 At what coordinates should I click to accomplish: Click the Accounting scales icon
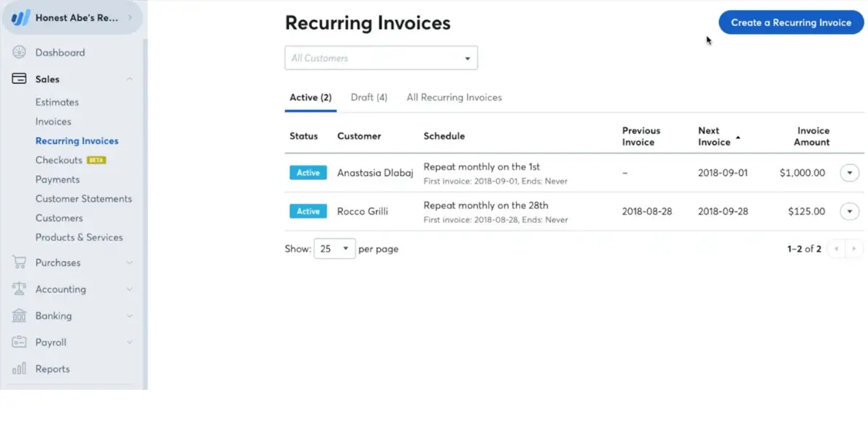point(20,289)
